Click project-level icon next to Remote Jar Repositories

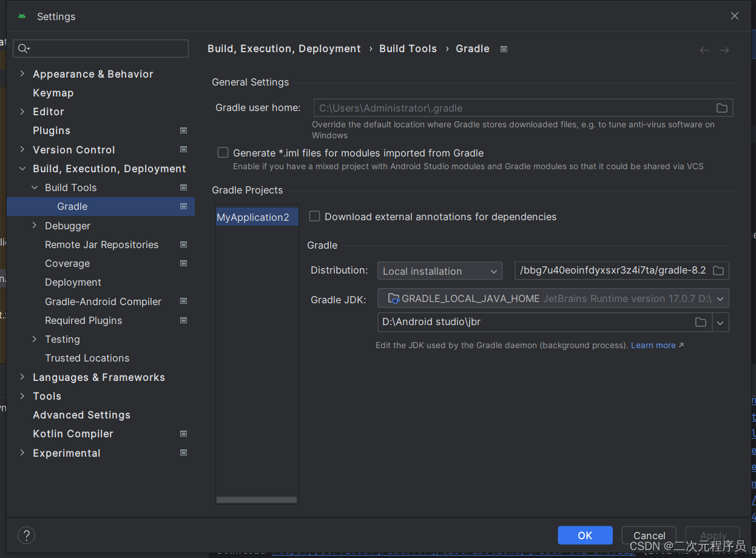183,244
